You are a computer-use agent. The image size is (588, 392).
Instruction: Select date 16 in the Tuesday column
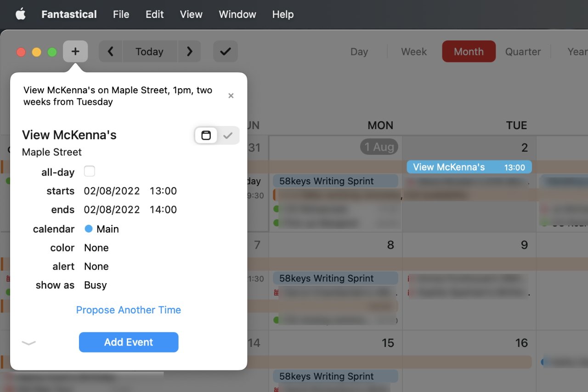pyautogui.click(x=521, y=343)
